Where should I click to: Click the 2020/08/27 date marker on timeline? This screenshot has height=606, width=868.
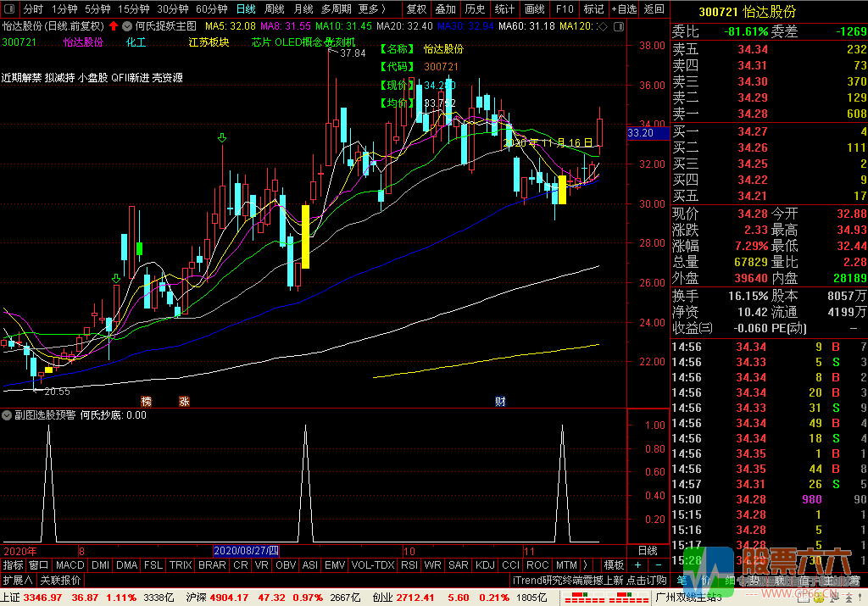tap(246, 549)
